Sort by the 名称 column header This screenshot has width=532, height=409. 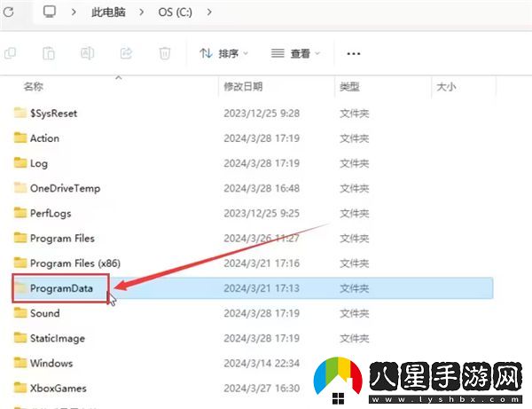tap(34, 87)
